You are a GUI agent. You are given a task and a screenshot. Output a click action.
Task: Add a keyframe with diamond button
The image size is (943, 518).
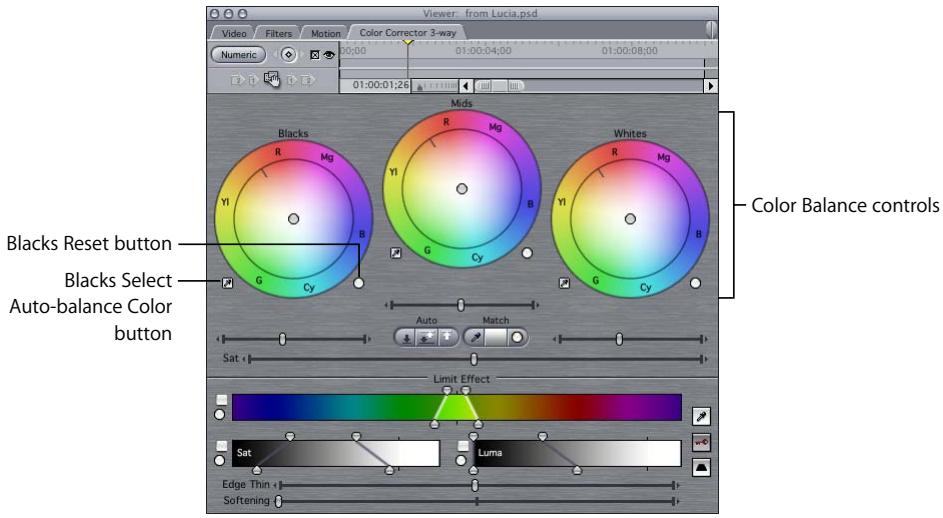pos(289,55)
